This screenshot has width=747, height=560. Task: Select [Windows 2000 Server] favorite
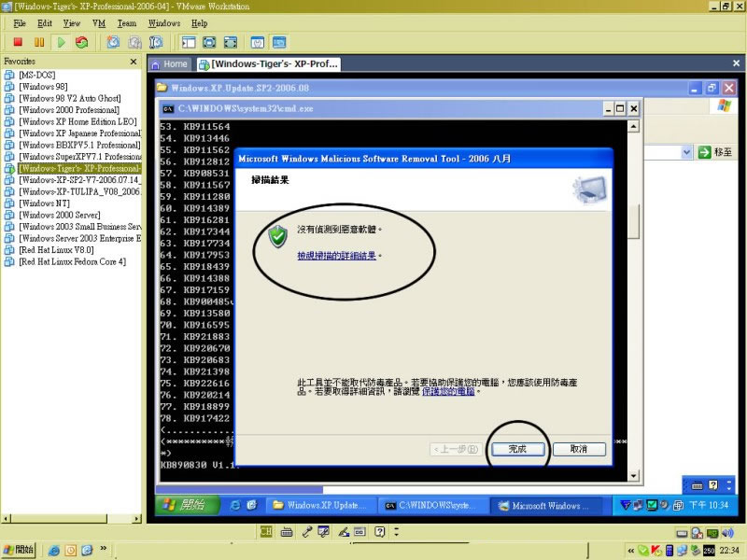point(59,215)
